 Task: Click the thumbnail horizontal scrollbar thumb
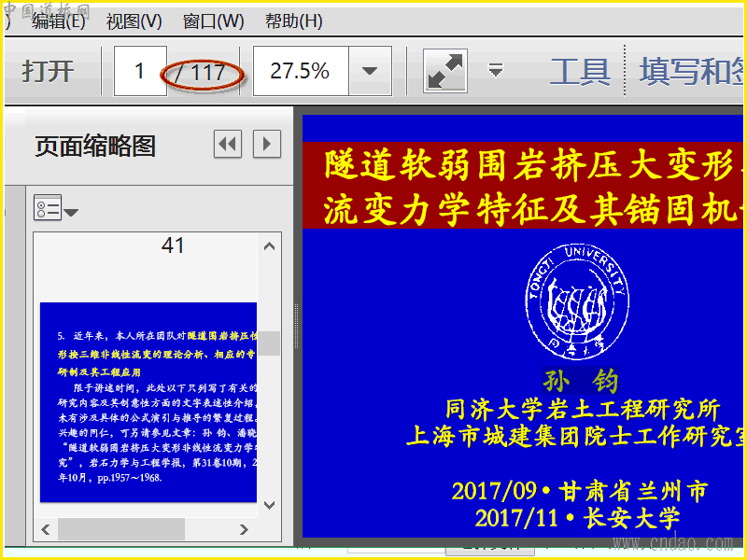121,529
